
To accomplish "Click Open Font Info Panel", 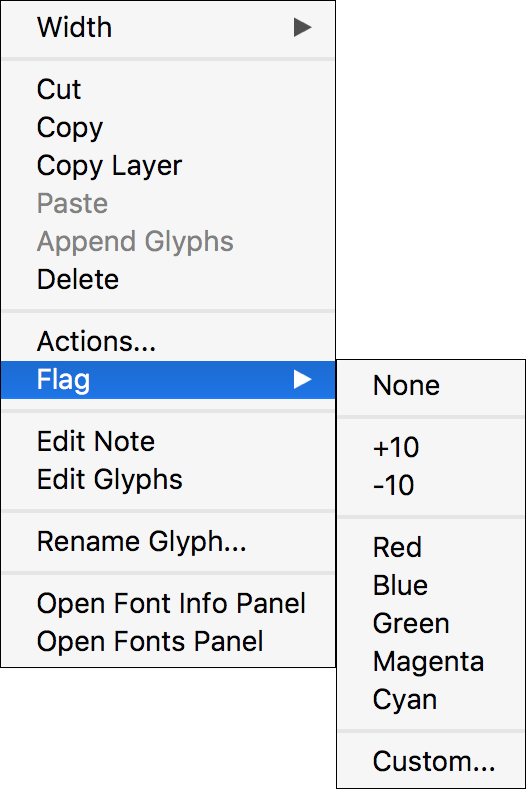I will click(168, 604).
